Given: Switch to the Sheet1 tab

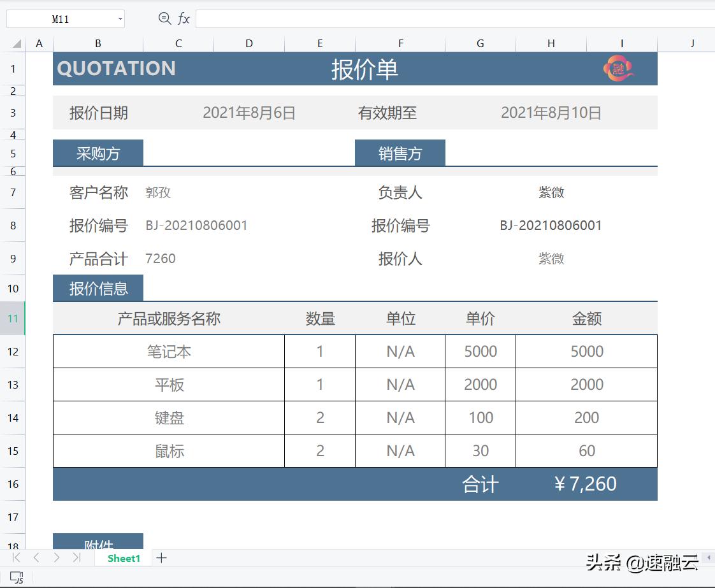Looking at the screenshot, I should click(x=123, y=558).
